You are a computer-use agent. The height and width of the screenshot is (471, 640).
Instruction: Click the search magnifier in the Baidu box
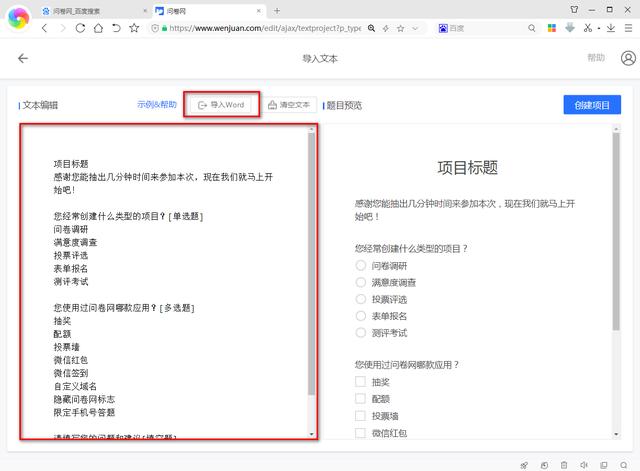click(x=531, y=28)
